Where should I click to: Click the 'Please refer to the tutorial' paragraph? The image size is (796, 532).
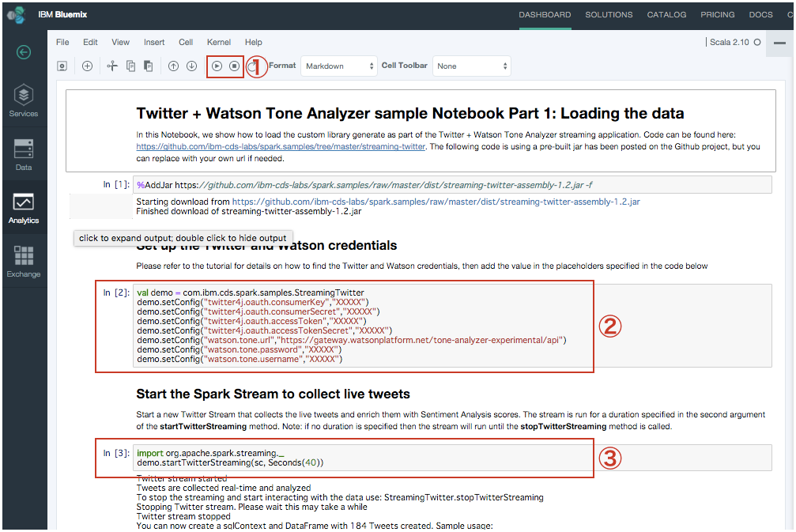(422, 266)
